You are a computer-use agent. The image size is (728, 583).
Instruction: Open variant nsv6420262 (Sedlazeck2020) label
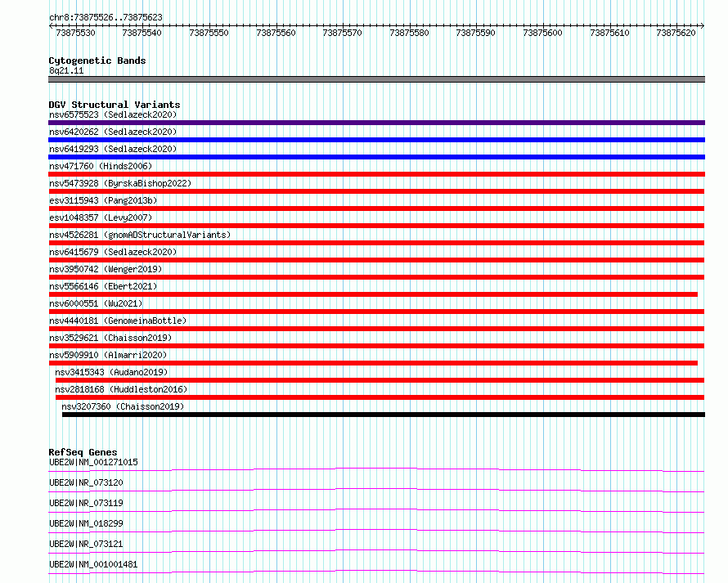113,132
